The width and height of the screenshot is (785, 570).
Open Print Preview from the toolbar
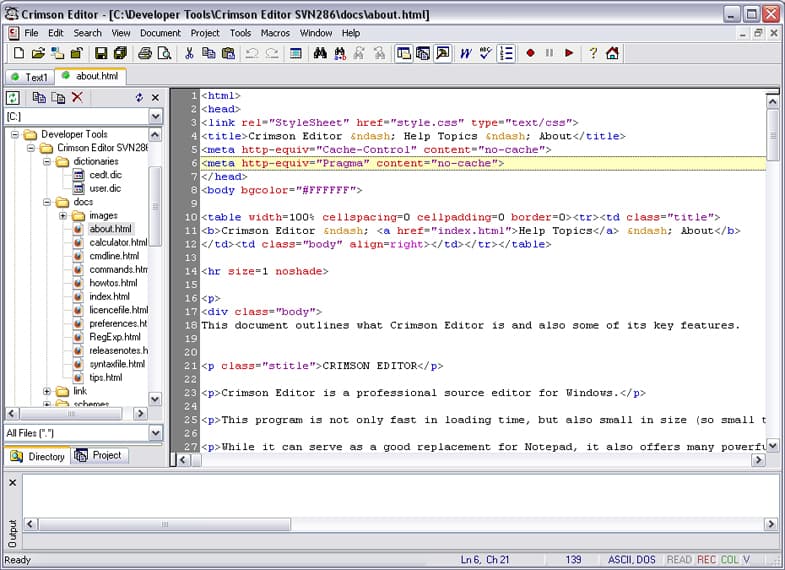coord(164,53)
